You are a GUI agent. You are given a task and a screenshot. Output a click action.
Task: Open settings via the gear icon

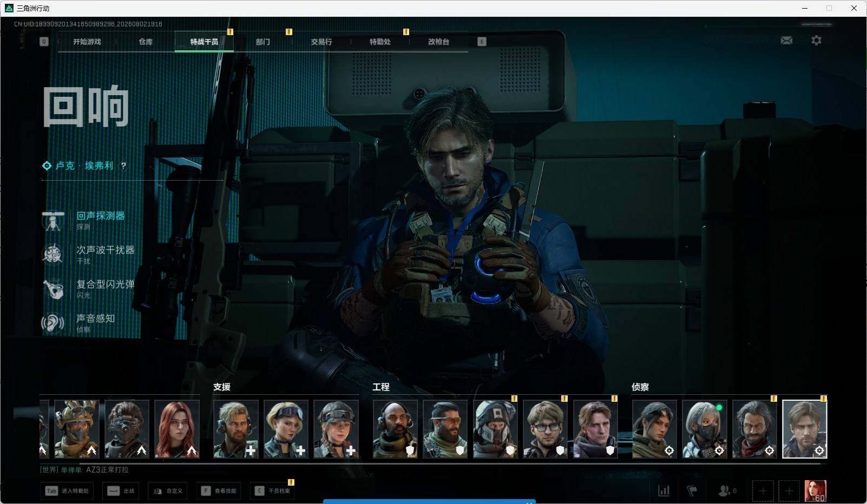[816, 41]
